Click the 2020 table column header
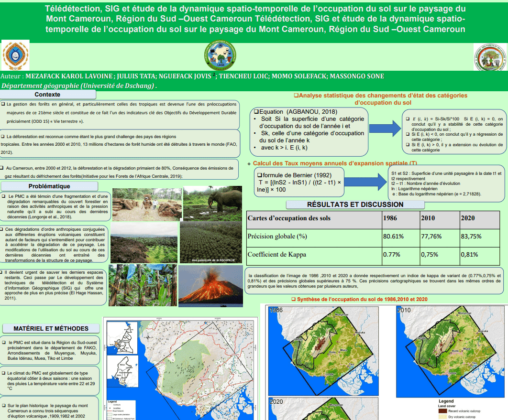Screen dimensions: 508x420 [x=480, y=220]
